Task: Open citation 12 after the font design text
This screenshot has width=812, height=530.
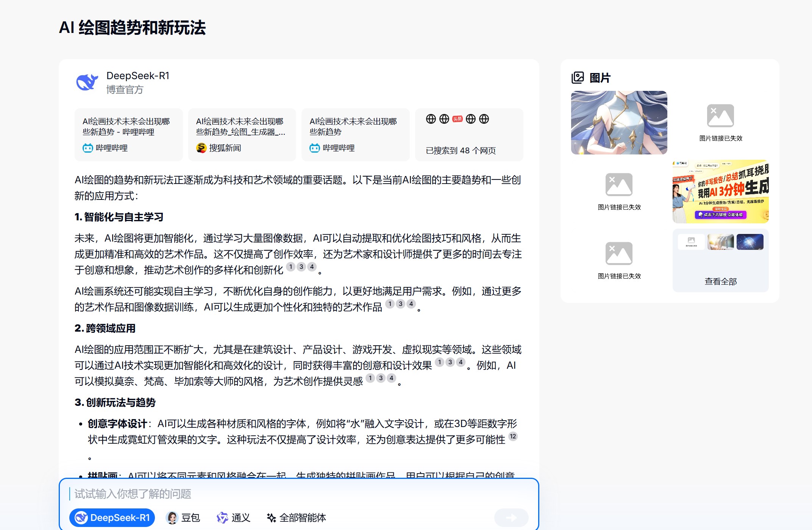Action: tap(513, 436)
